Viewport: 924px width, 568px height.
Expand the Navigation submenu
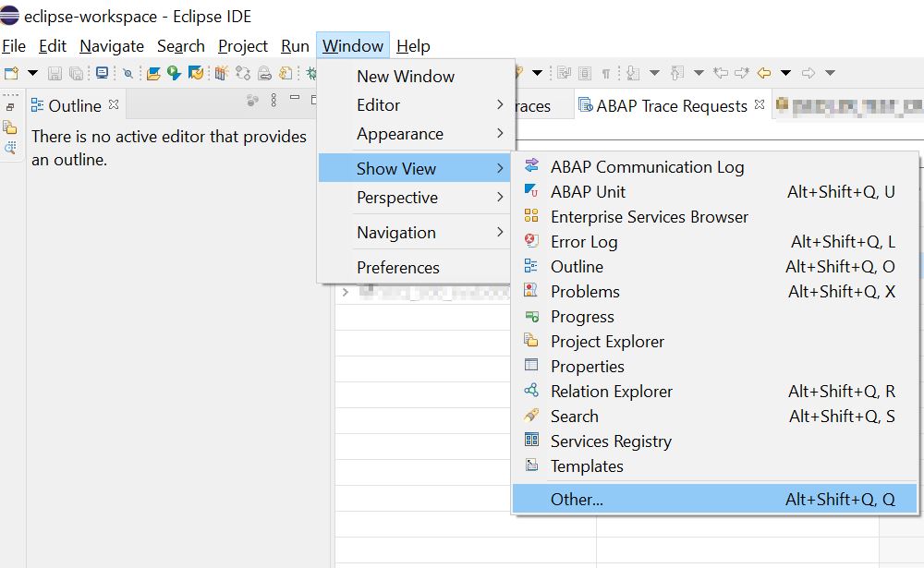click(x=415, y=233)
